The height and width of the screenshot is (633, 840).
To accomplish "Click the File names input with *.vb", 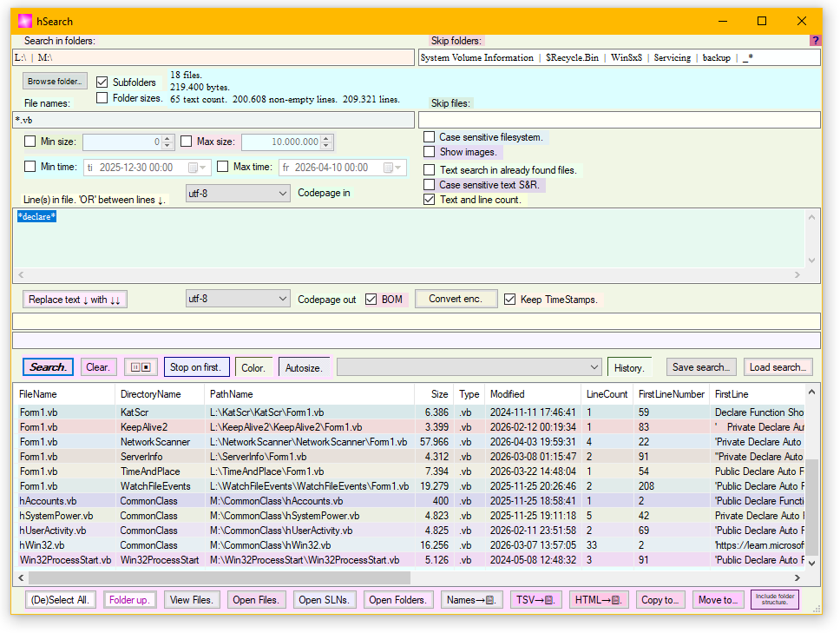I will pos(213,120).
